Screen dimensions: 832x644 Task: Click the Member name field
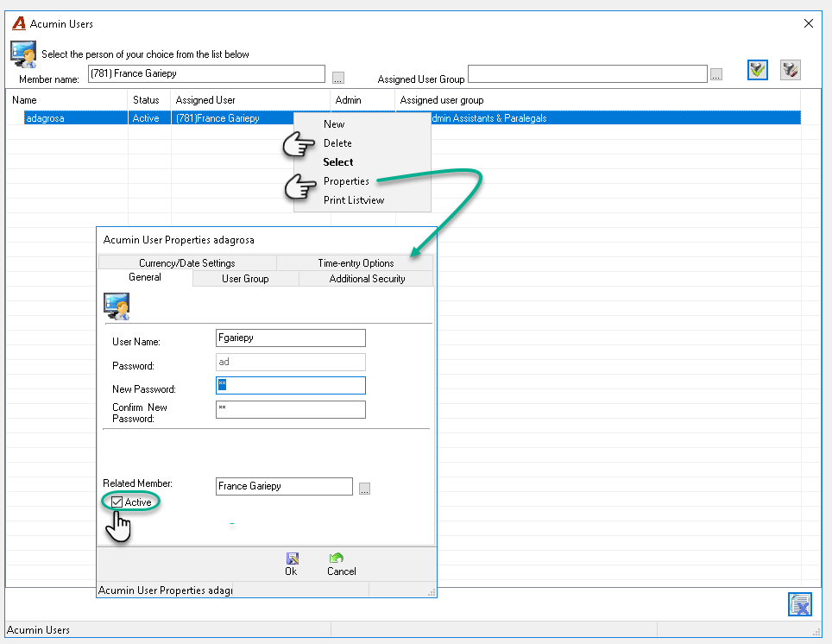pyautogui.click(x=206, y=73)
